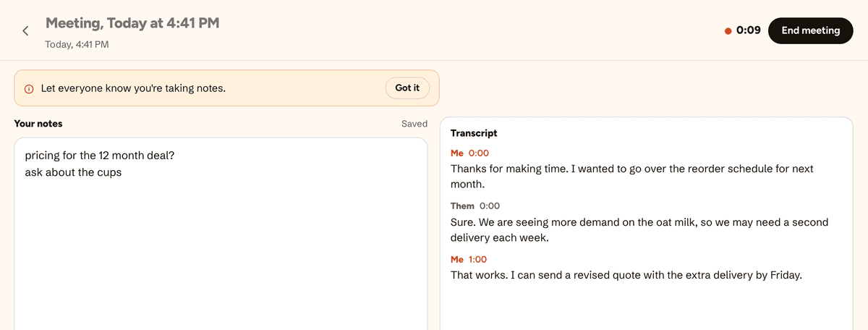
Task: Click the 'Today, 4:41 PM' subtitle
Action: pos(77,45)
